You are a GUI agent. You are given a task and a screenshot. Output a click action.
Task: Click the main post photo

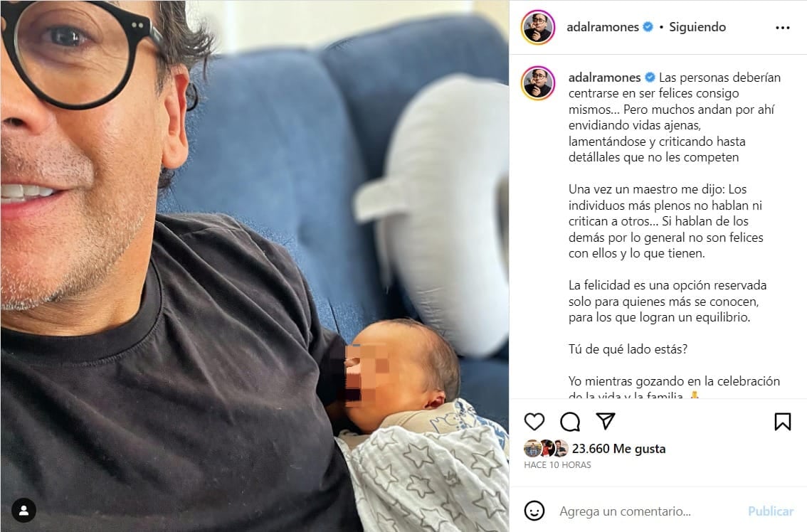tap(255, 266)
